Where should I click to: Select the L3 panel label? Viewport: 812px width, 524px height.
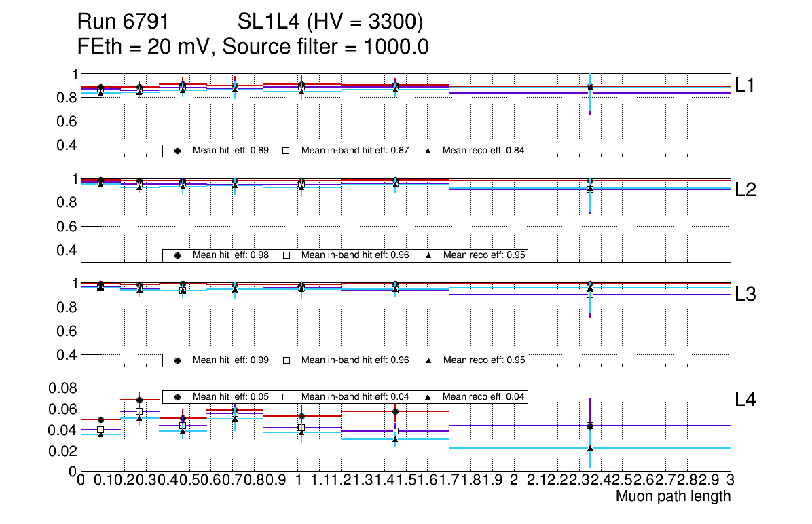click(748, 295)
